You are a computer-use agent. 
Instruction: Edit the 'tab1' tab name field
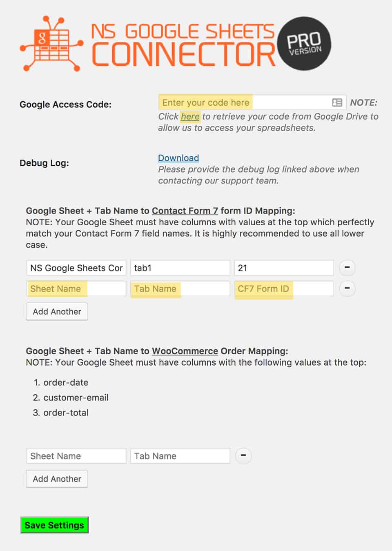point(180,268)
